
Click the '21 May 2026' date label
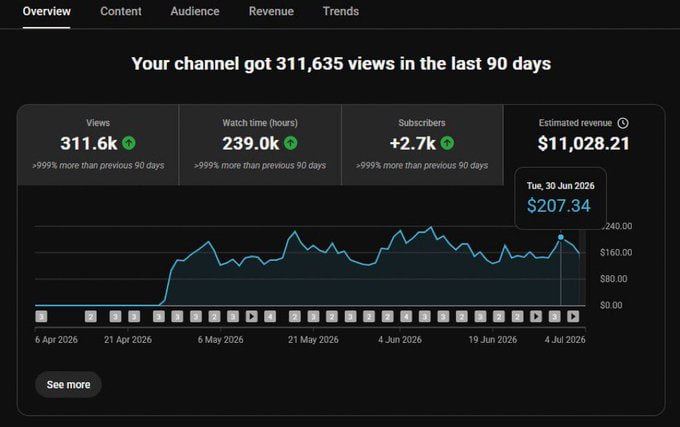pos(313,339)
